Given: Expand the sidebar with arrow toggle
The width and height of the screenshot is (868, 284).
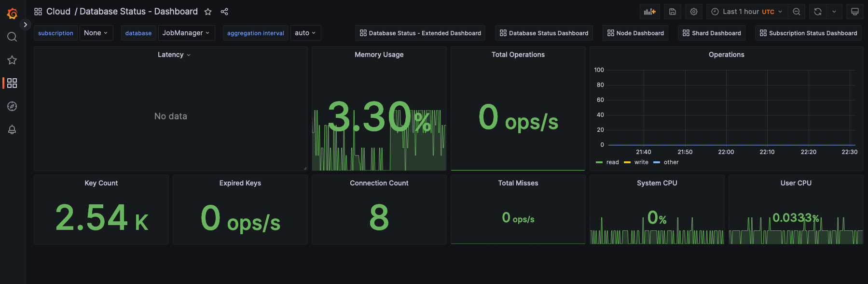Looking at the screenshot, I should 26,25.
